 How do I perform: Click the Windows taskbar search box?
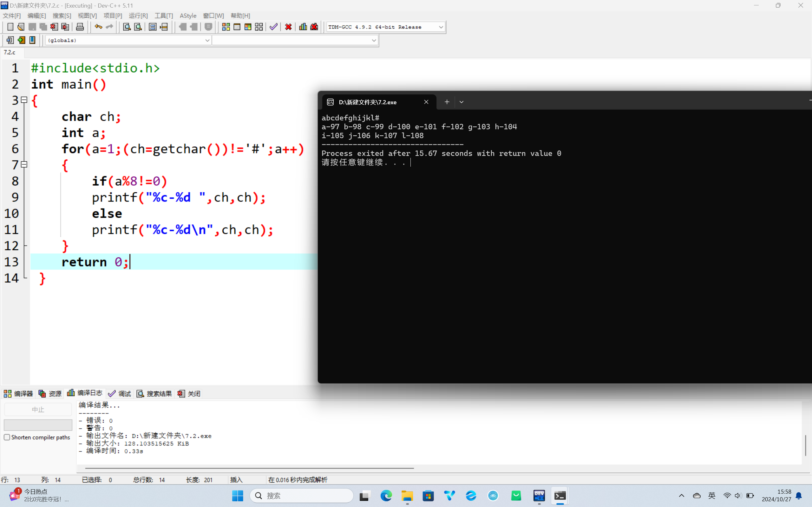(x=302, y=495)
